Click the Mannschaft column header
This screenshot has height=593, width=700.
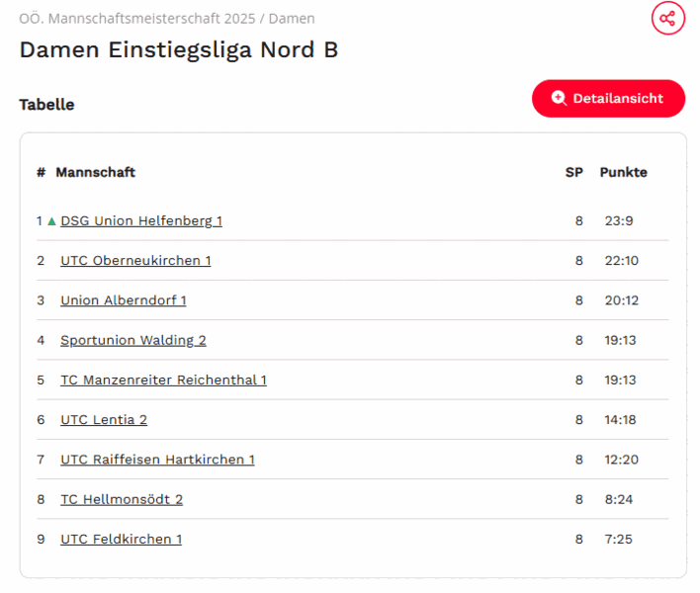click(95, 172)
